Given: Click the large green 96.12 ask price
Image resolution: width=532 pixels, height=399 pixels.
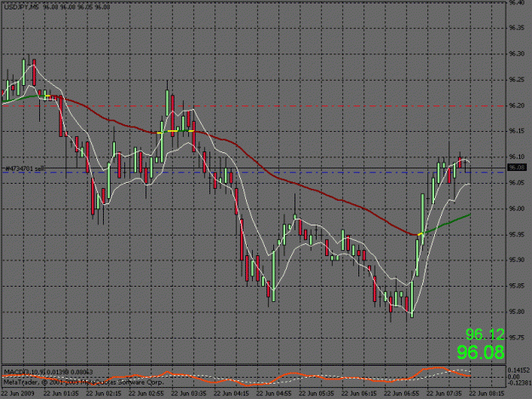Looking at the screenshot, I should (485, 334).
